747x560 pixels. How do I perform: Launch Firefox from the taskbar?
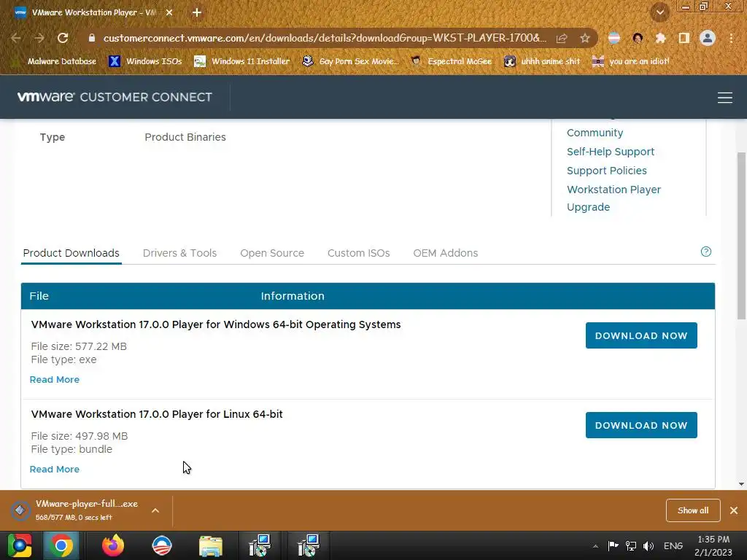[113, 545]
